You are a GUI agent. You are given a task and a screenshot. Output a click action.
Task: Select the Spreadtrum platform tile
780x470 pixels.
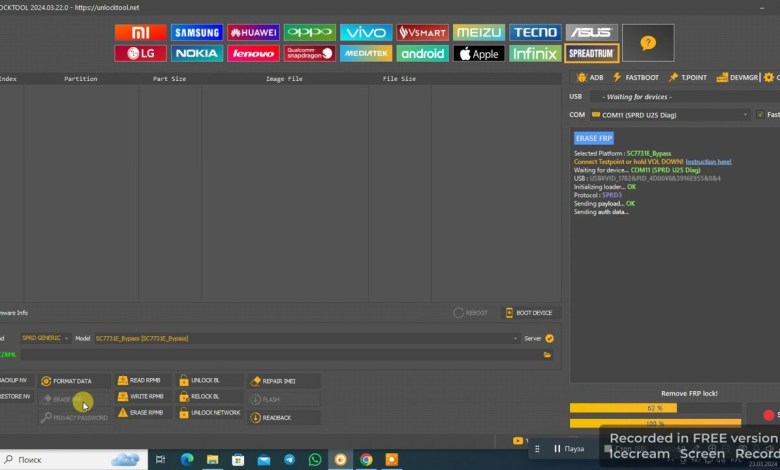(592, 53)
